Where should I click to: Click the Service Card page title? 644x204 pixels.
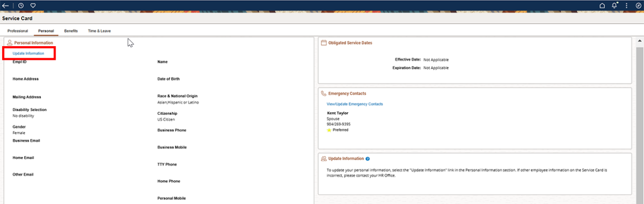(x=17, y=19)
